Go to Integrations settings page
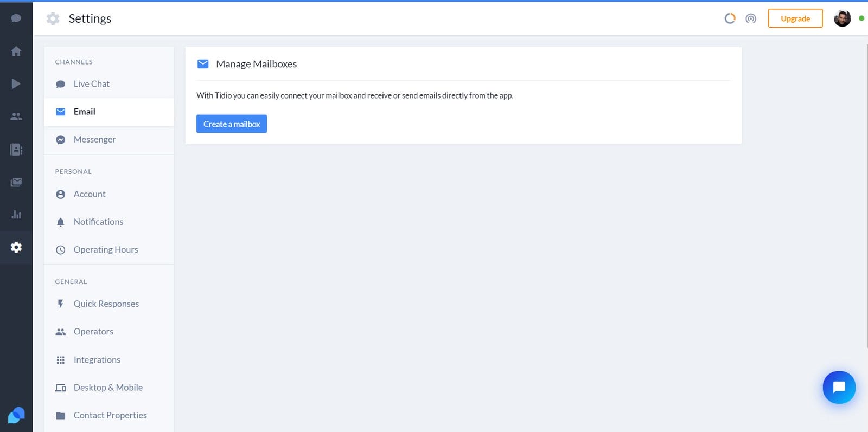The image size is (868, 432). tap(97, 359)
